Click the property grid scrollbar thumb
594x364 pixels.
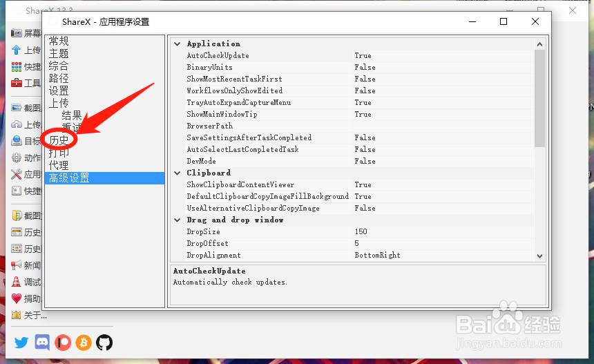(540, 99)
